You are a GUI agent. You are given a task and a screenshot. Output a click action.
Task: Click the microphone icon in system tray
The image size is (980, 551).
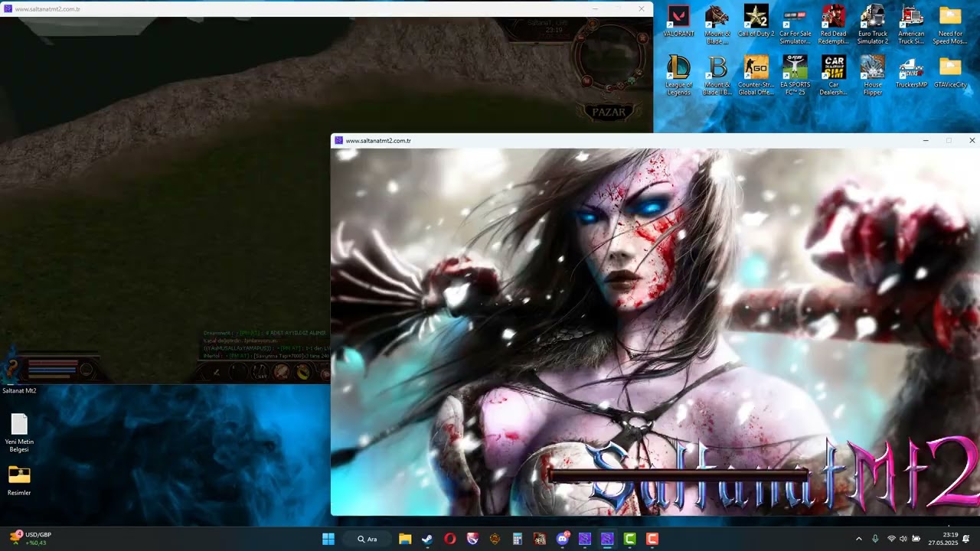[x=875, y=539]
